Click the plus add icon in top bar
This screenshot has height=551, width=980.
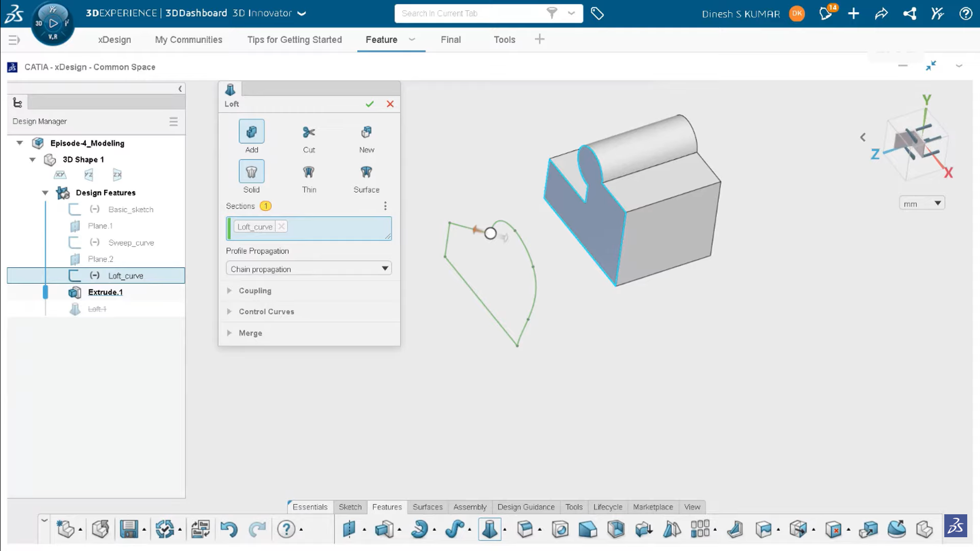(853, 14)
